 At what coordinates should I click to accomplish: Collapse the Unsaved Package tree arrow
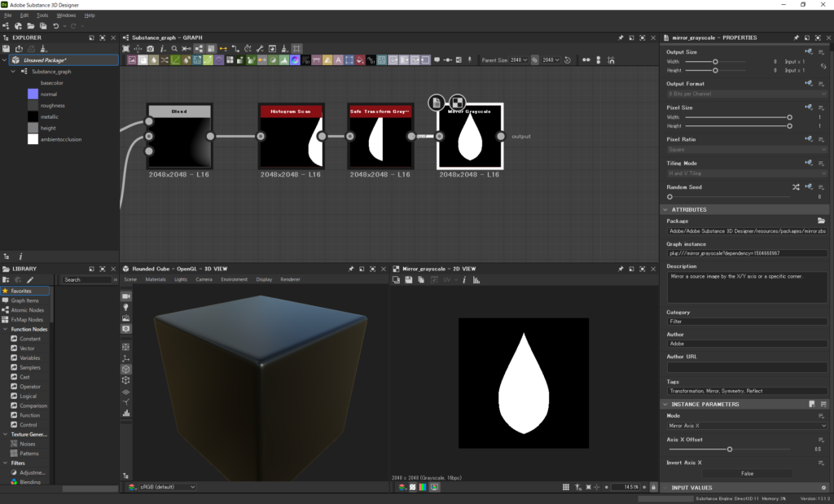[5, 60]
